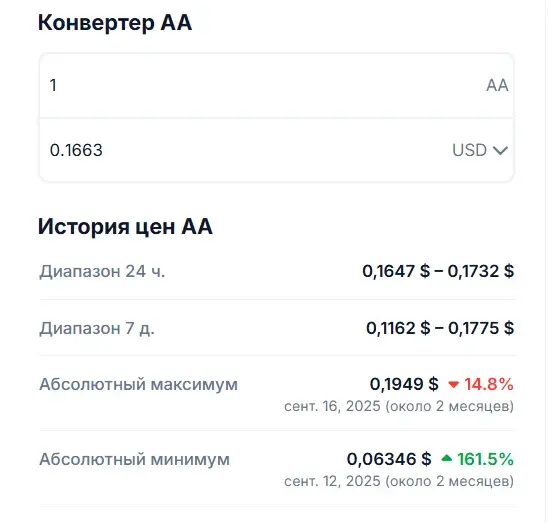Click the сент. 12, 2025 date text
Viewport: 548px width, 523px height.
tap(332, 481)
